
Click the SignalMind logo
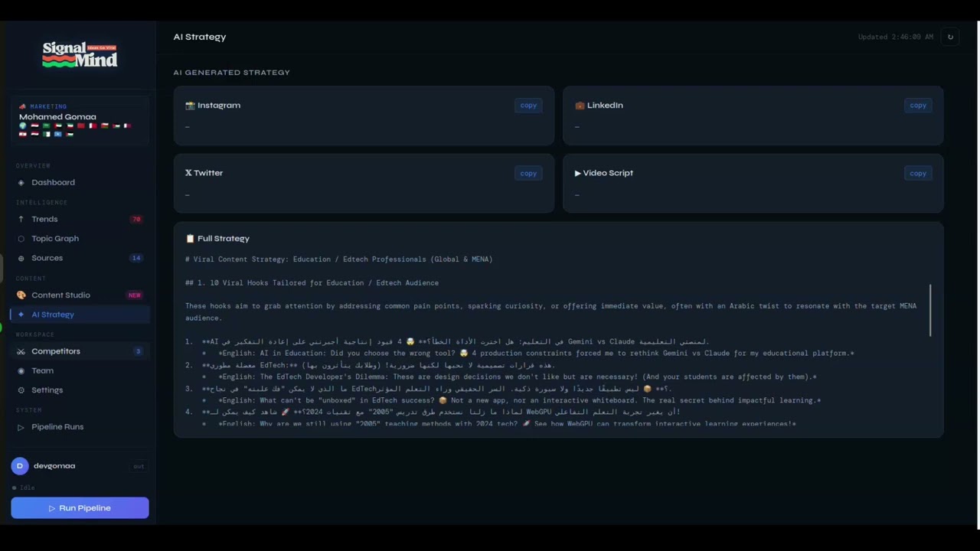[x=80, y=55]
